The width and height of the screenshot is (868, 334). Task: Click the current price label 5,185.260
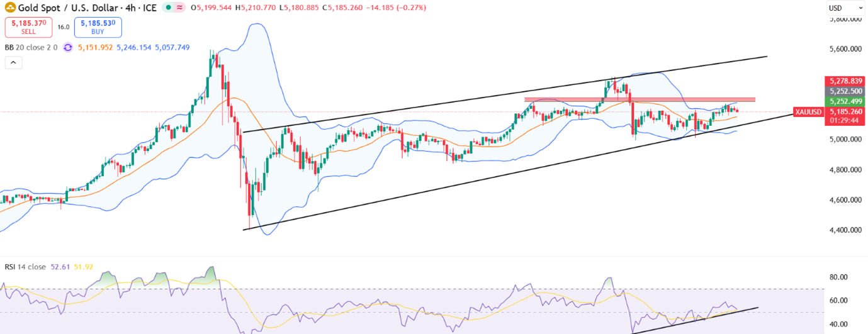(x=844, y=111)
